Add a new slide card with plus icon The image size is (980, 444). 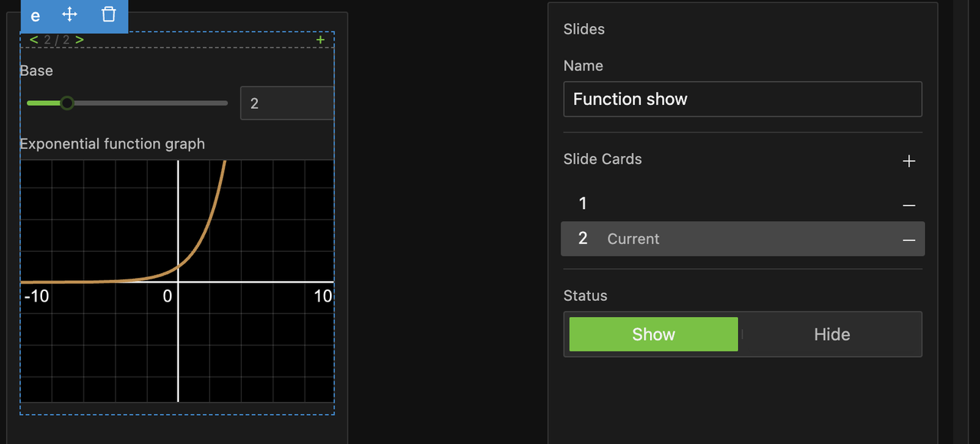pos(909,161)
